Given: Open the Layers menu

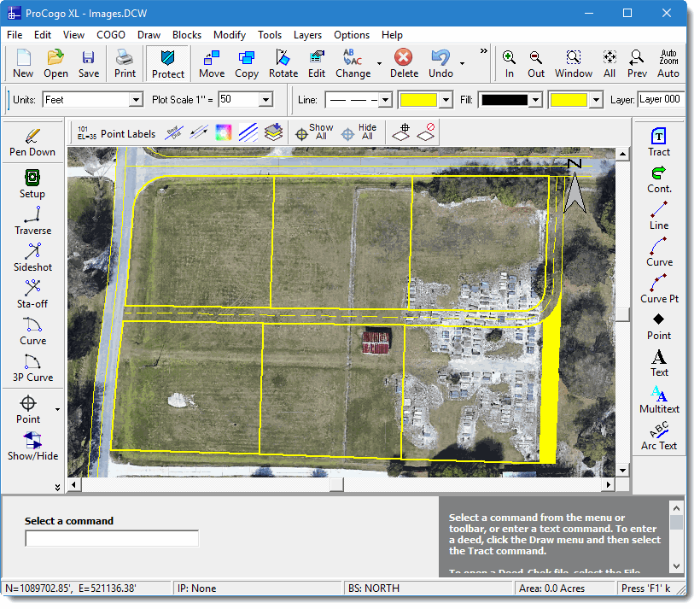Looking at the screenshot, I should 307,35.
